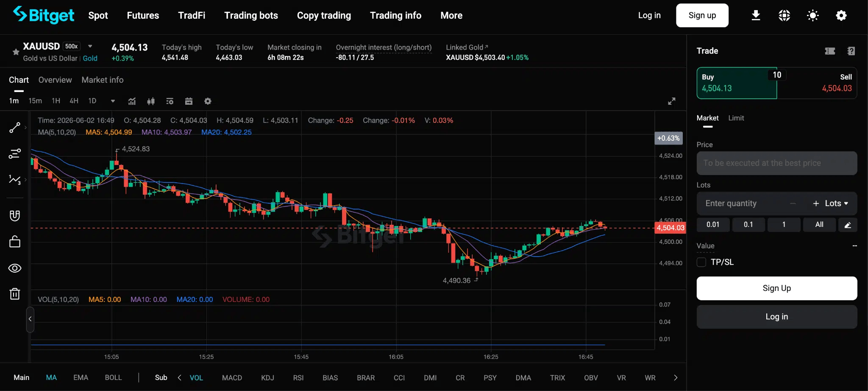
Task: Open the Futures menu
Action: tap(143, 15)
